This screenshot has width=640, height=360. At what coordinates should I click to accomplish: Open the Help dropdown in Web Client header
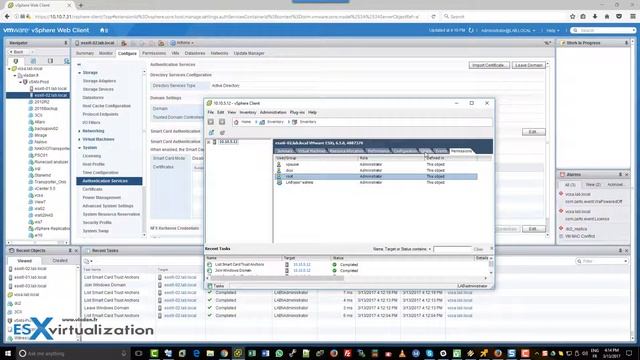[553, 31]
